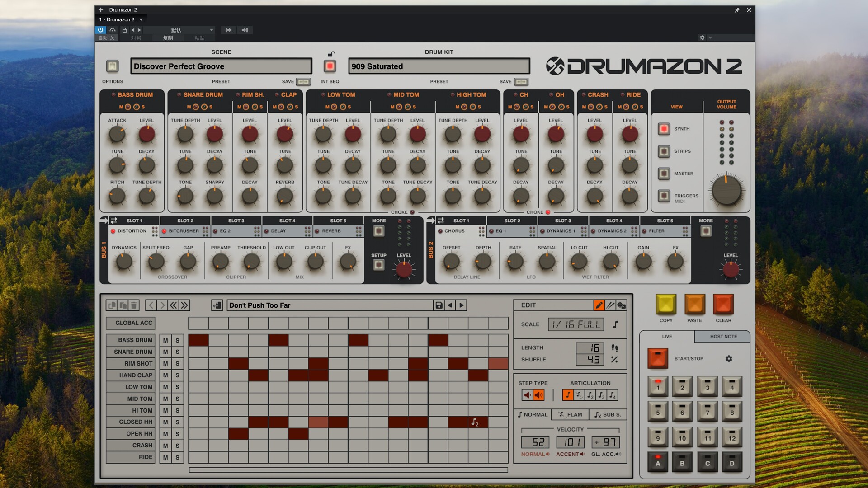Screen dimensions: 868x488
Task: Toggle the OPTIONS button
Action: click(113, 66)
